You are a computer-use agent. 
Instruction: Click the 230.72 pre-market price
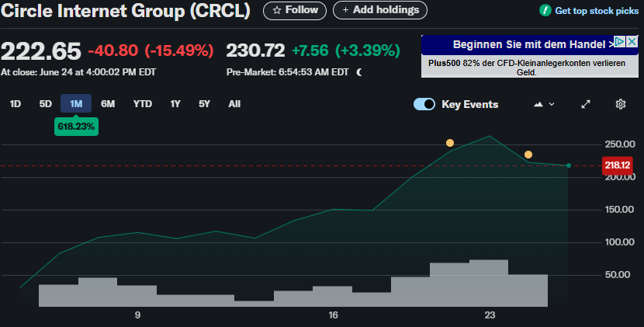pos(255,50)
